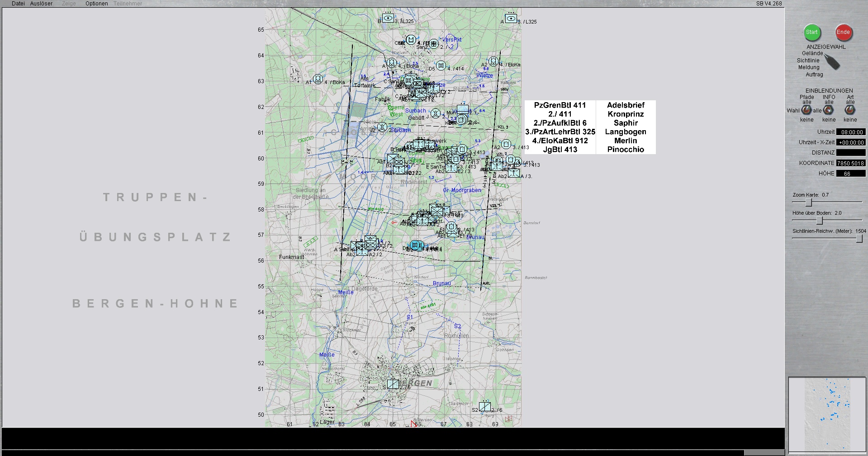Click the B 3./L325 artillery unit symbol
The image size is (868, 456).
point(388,18)
